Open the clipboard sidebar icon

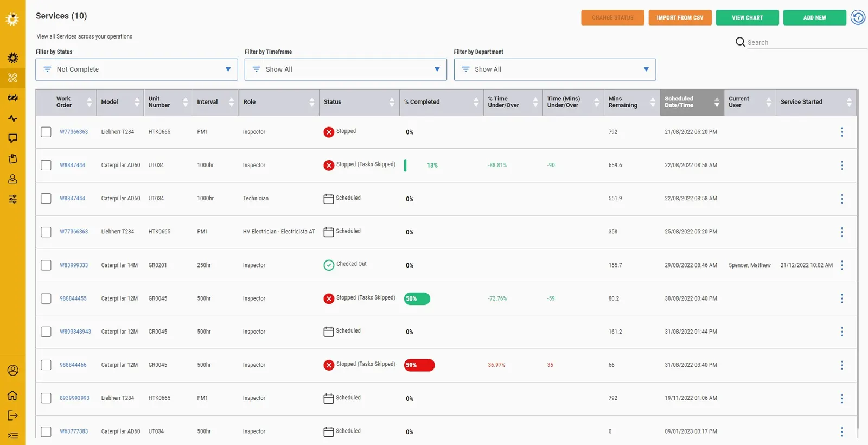click(12, 158)
